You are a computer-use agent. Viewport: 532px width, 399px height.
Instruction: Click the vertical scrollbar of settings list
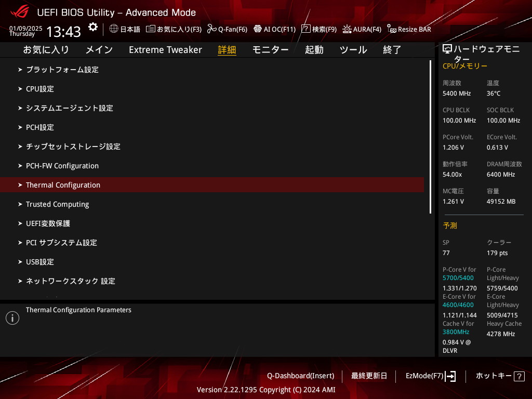(x=430, y=137)
